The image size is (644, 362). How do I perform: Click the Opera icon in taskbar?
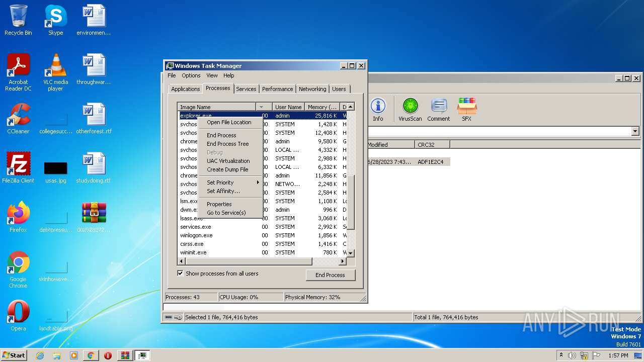[x=108, y=355]
